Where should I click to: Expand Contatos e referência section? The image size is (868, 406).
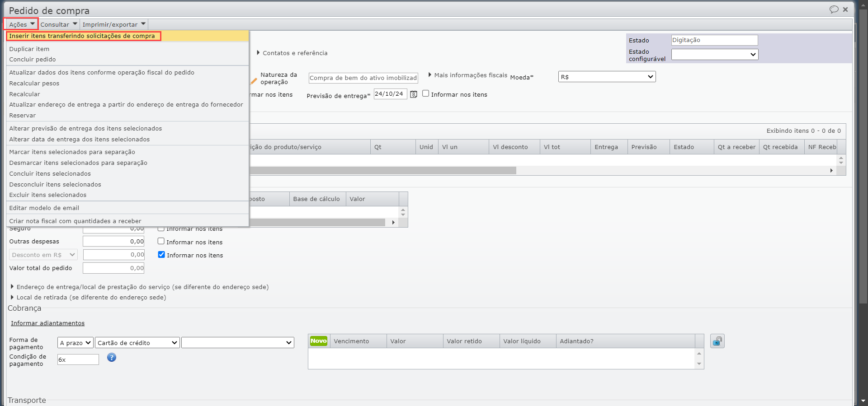pos(292,53)
